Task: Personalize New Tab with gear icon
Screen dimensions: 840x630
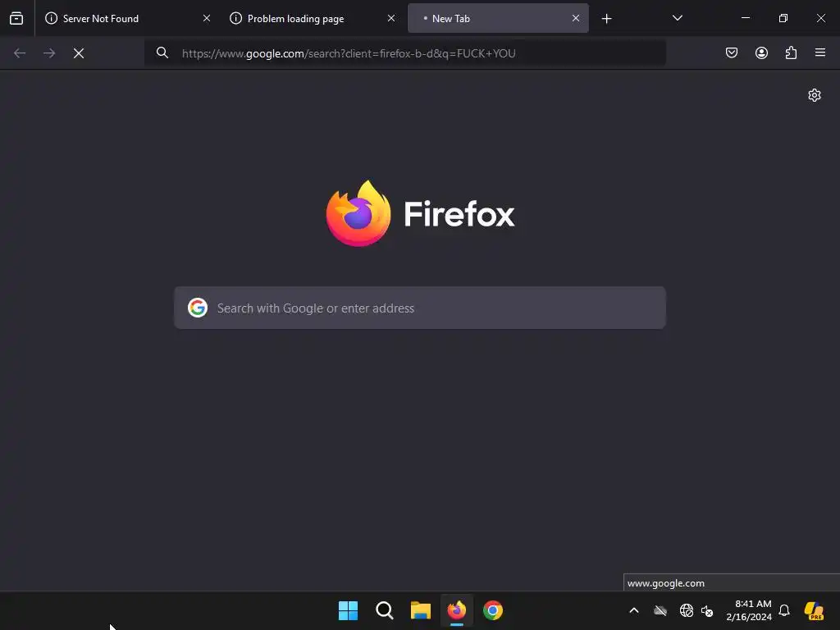Action: pyautogui.click(x=815, y=95)
